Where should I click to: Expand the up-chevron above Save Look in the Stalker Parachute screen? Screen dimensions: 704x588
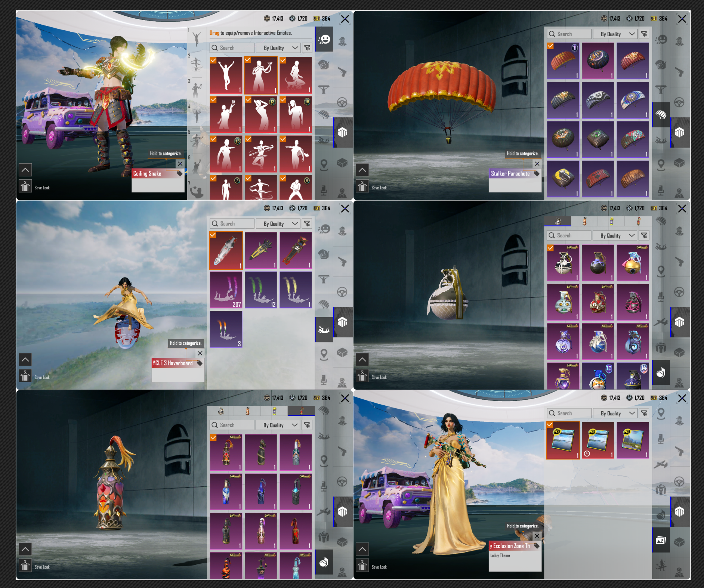tap(362, 170)
